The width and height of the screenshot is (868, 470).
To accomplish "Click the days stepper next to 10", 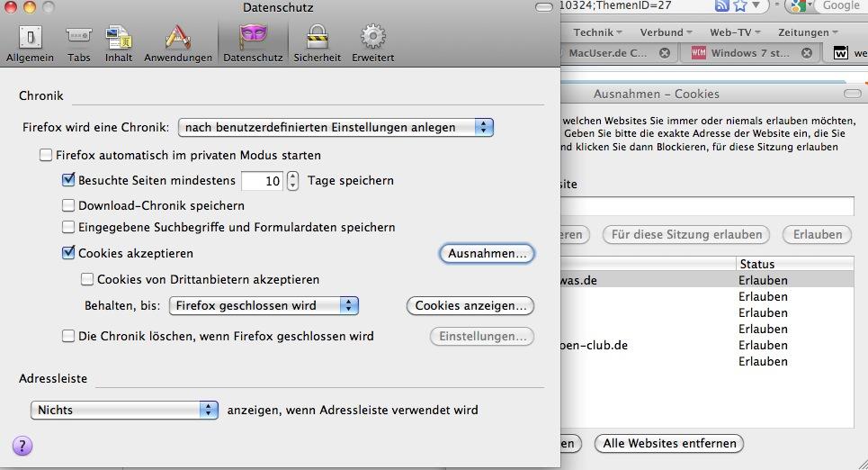I will [293, 181].
